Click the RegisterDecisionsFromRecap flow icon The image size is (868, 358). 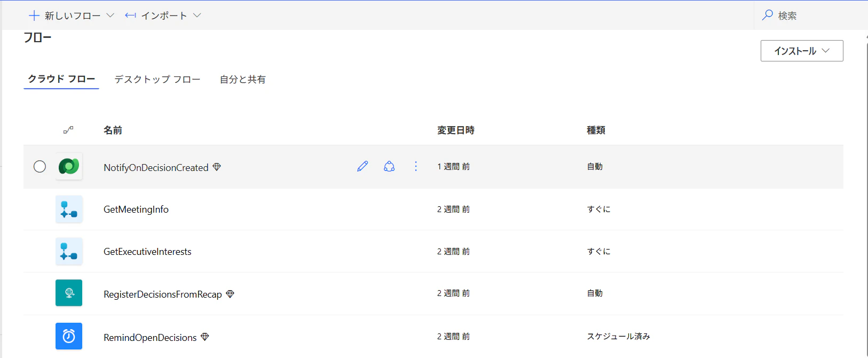69,293
